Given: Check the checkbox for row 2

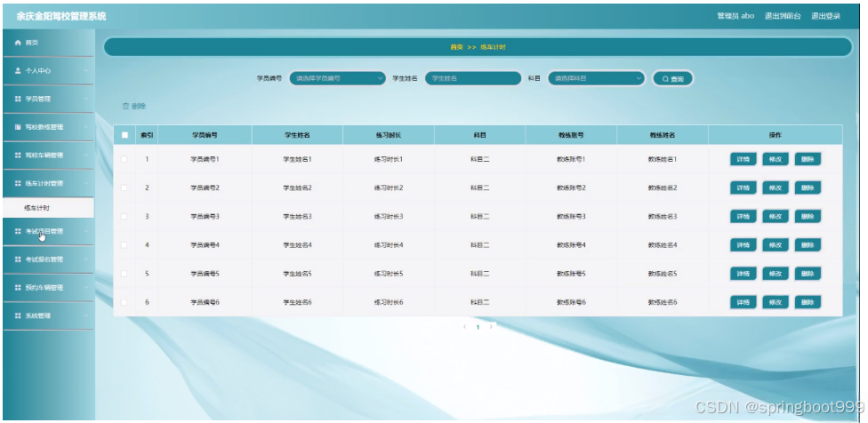Looking at the screenshot, I should (x=124, y=188).
